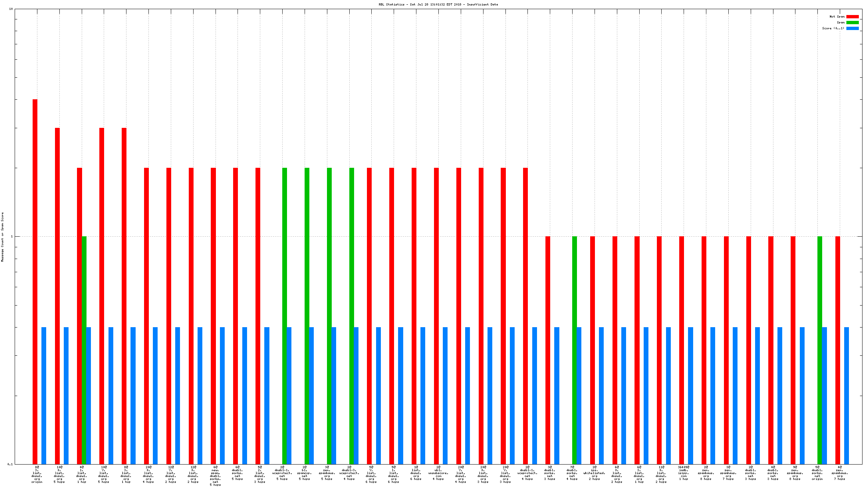Click the RBL Statistics chart title

[x=438, y=4]
